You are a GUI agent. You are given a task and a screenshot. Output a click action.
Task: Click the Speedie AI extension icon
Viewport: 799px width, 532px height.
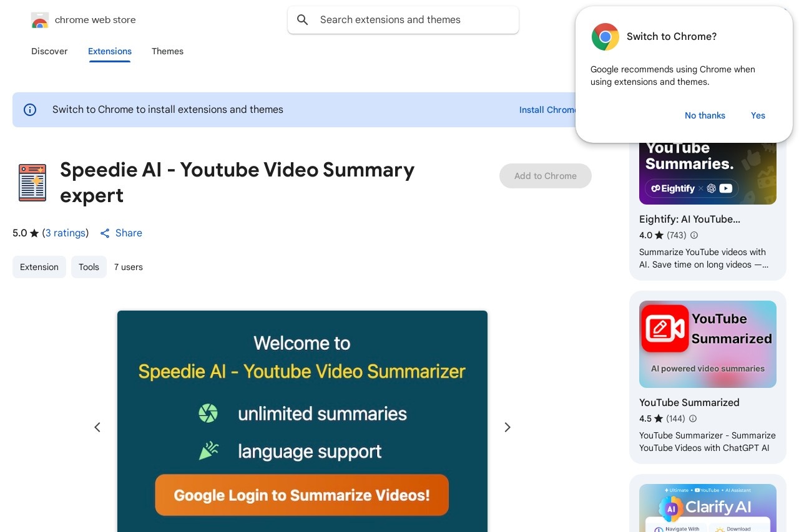(x=32, y=182)
